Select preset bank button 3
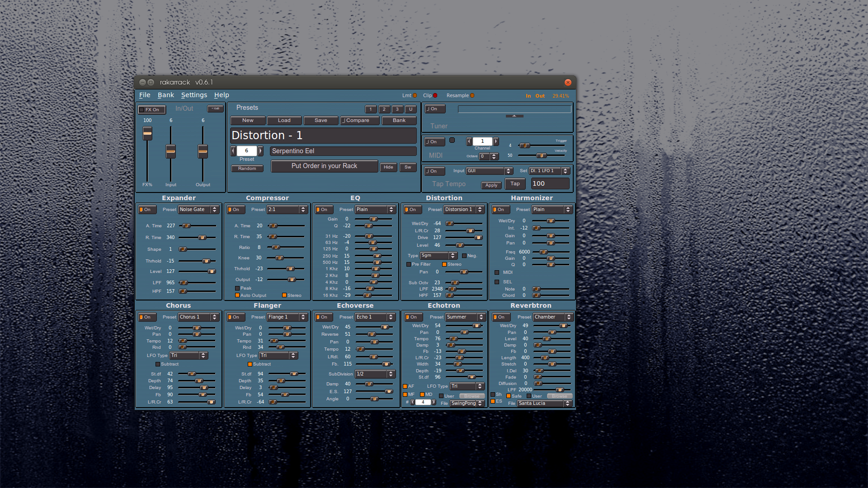The image size is (868, 488). pos(397,109)
